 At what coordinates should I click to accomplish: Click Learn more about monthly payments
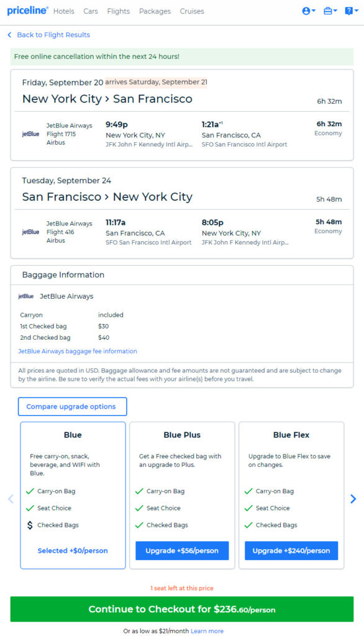point(207,631)
